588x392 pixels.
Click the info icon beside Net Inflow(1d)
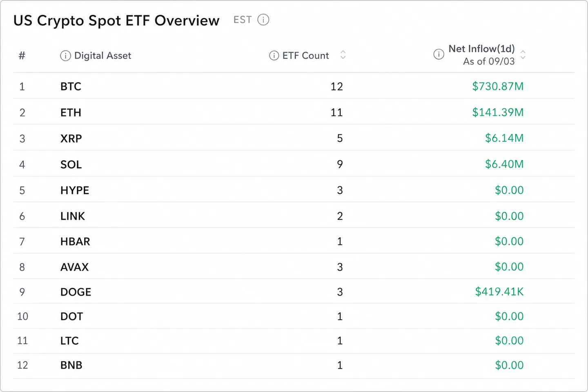439,54
